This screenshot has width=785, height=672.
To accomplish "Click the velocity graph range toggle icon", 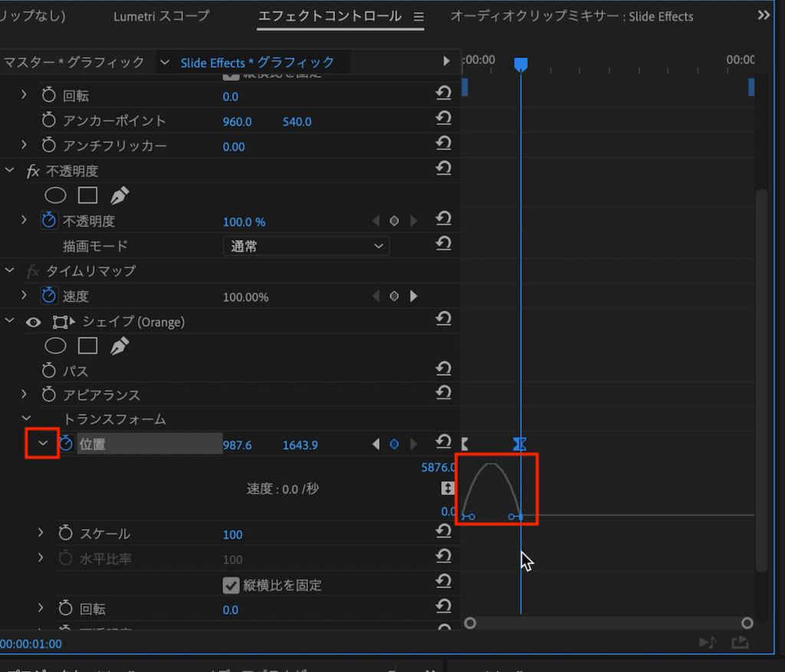I will point(448,488).
